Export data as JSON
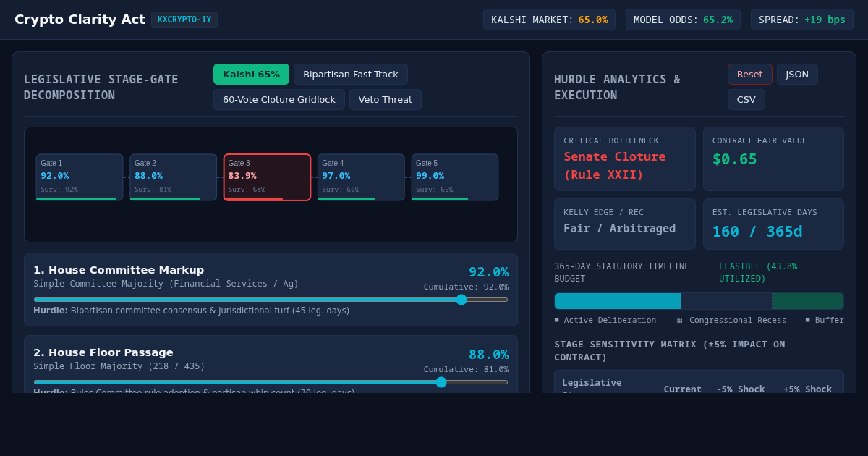868x456 pixels. 797,74
